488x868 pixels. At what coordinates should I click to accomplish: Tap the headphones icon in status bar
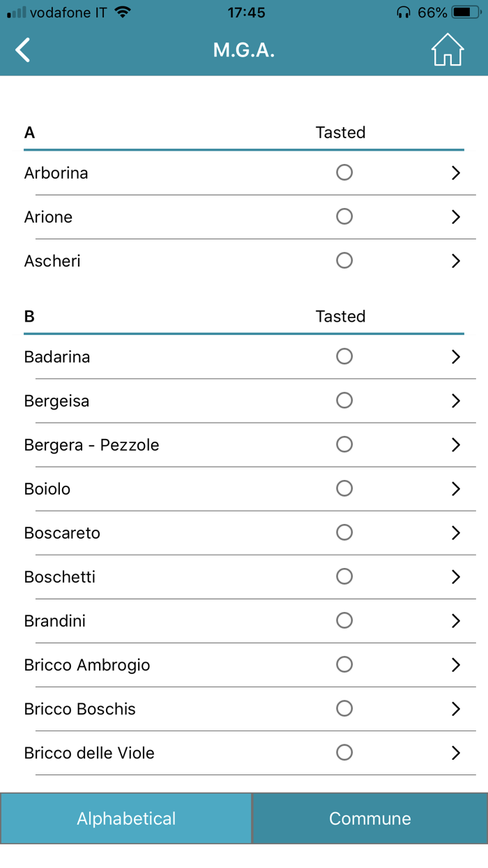403,13
